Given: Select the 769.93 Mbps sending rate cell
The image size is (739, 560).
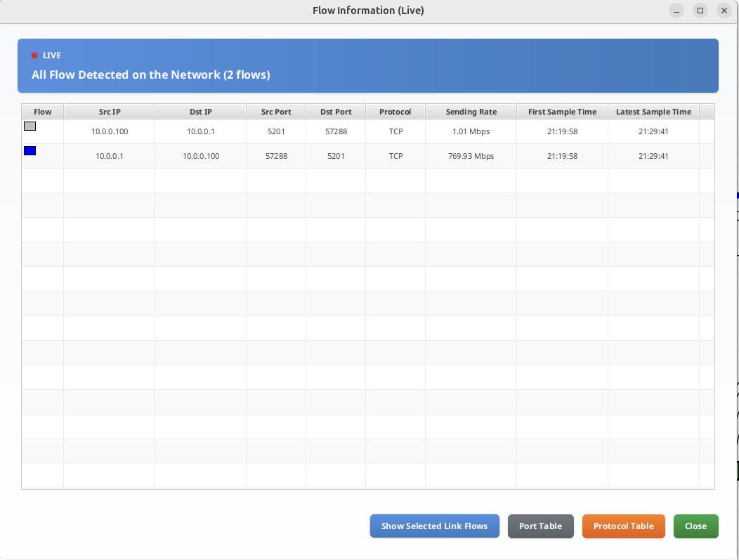Looking at the screenshot, I should pyautogui.click(x=471, y=156).
